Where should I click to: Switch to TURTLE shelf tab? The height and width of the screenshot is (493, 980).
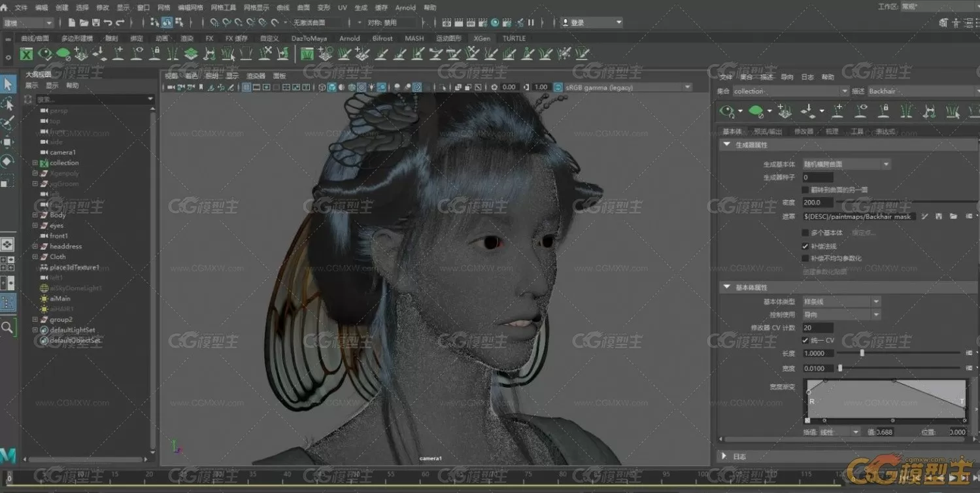point(514,38)
